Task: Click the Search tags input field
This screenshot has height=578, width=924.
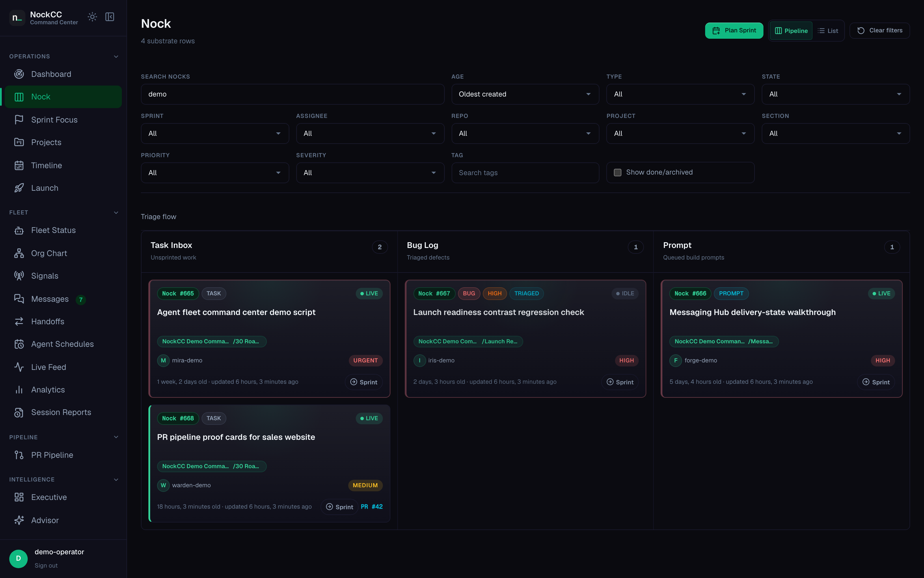Action: coord(525,173)
